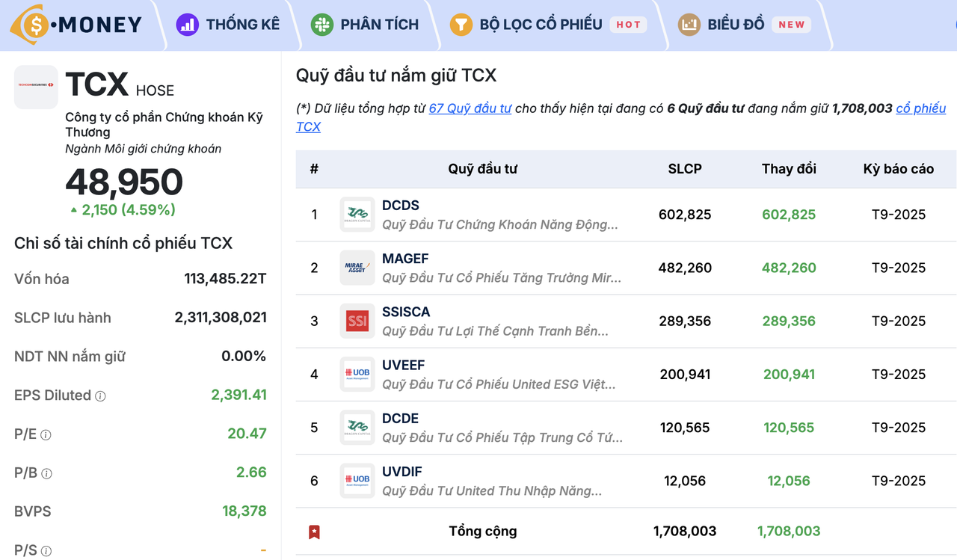Click 'Ngành Môi giới chứng khoán' text
This screenshot has width=957, height=560.
point(143,149)
